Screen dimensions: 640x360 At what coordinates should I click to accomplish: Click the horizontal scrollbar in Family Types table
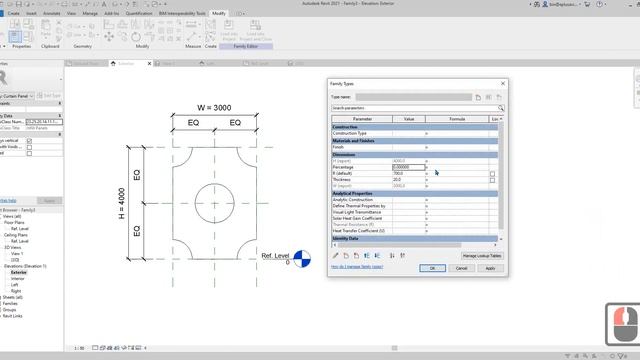click(400, 245)
